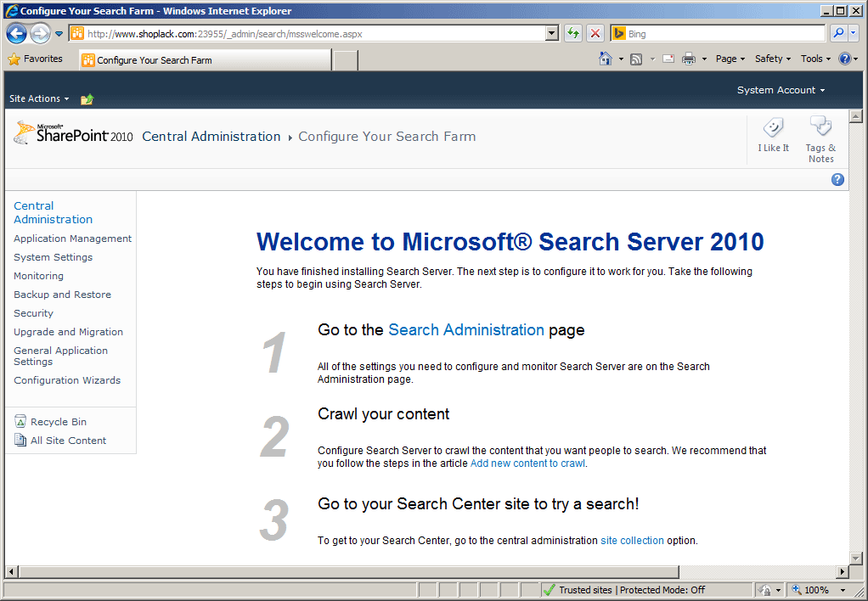The width and height of the screenshot is (868, 601).
Task: Click the status bar security lock icon
Action: click(765, 590)
